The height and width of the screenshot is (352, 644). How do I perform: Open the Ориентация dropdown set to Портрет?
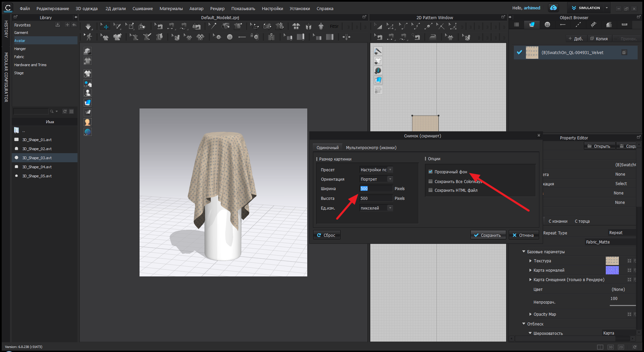pyautogui.click(x=376, y=179)
